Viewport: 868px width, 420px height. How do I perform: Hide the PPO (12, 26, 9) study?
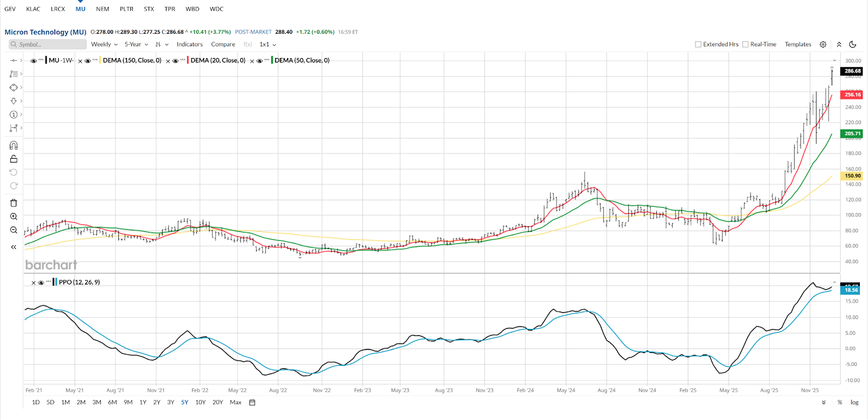coord(41,282)
